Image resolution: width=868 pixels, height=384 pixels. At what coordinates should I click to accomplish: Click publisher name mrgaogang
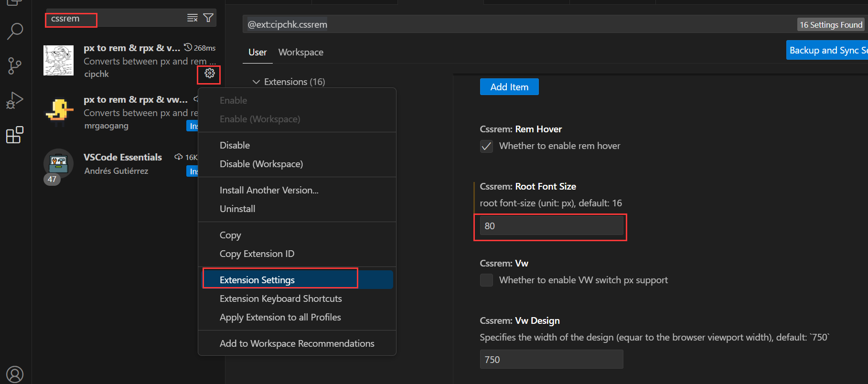106,126
